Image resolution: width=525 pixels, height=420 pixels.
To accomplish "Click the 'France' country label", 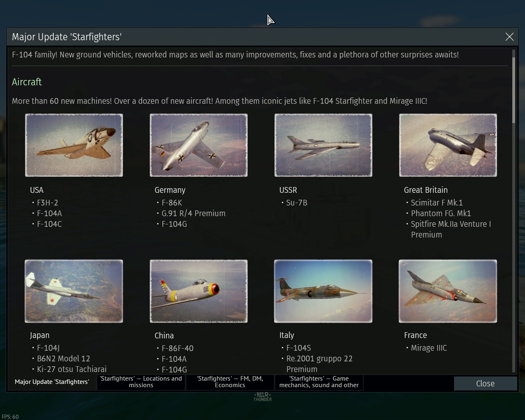I will [415, 335].
